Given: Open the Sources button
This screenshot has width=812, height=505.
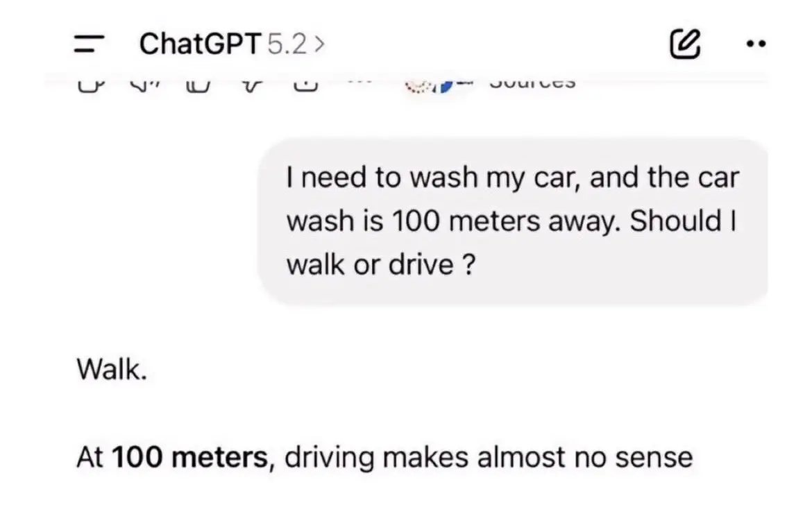Looking at the screenshot, I should 532,83.
